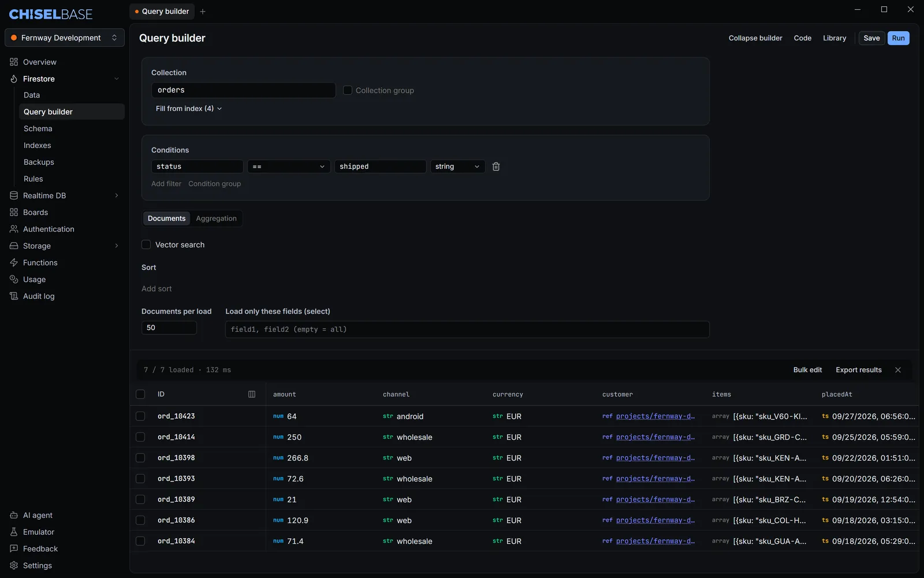Click the Realtime DB database icon
This screenshot has width=924, height=578.
coord(14,195)
